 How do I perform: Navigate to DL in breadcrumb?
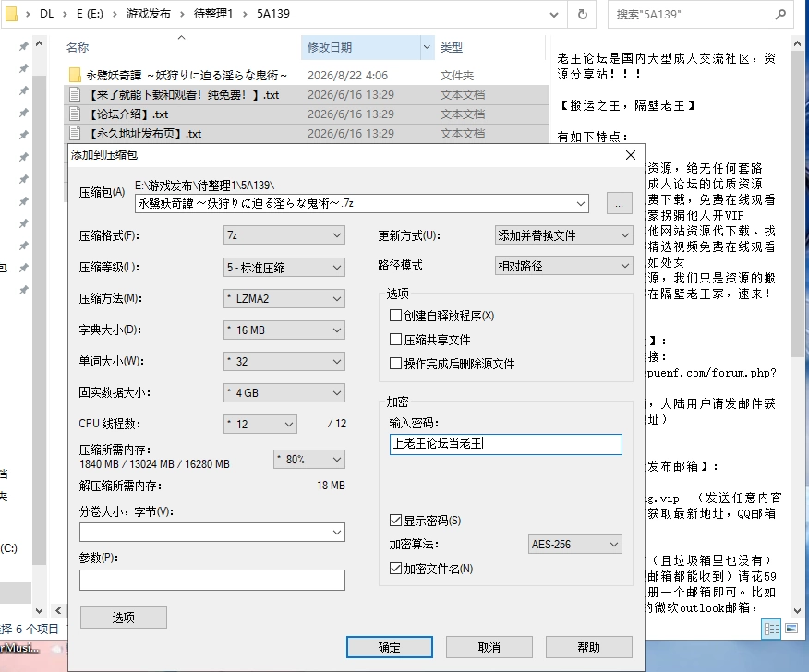(46, 14)
